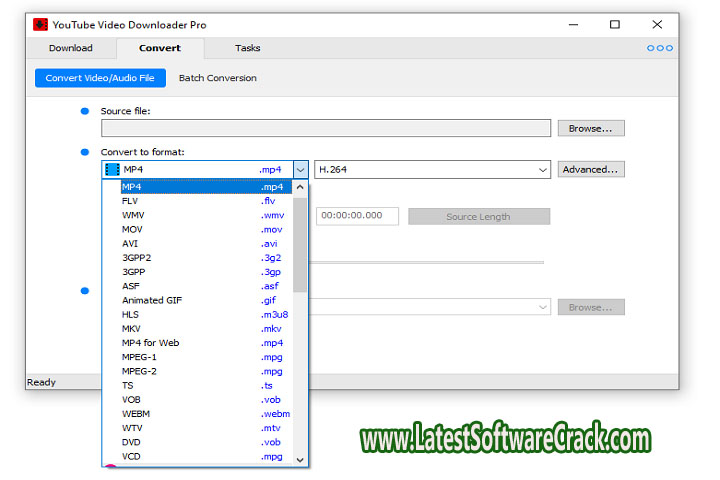The width and height of the screenshot is (720, 480).
Task: Click the format list scrollbar down arrow
Action: 300,459
